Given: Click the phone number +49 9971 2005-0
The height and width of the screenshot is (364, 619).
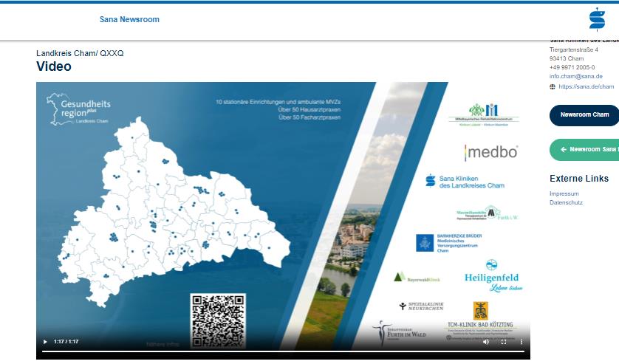Looking at the screenshot, I should pos(572,67).
